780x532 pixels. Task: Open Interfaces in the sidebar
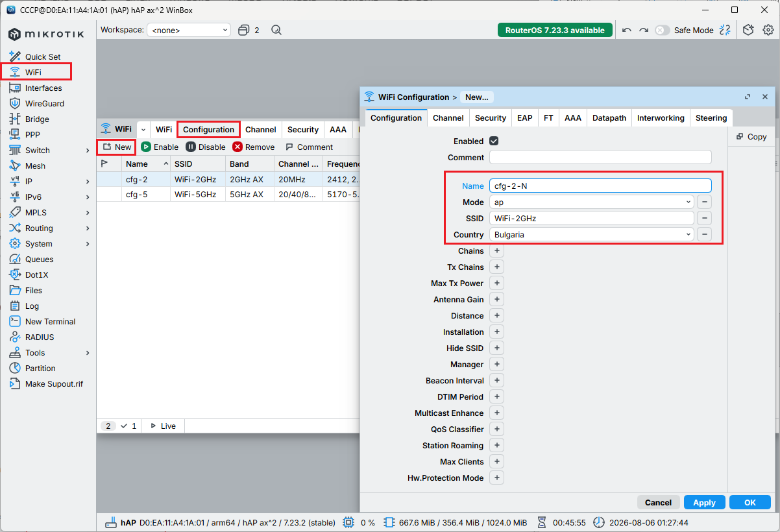pyautogui.click(x=43, y=88)
